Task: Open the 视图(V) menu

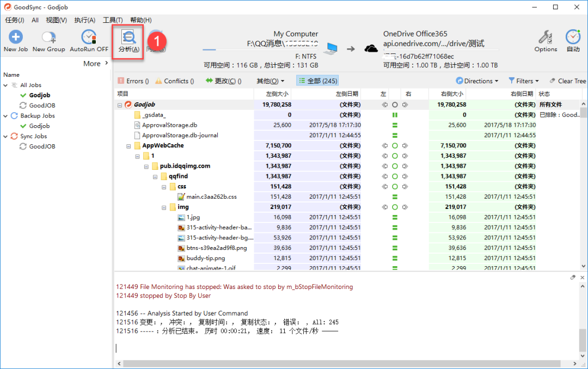Action: pyautogui.click(x=56, y=20)
